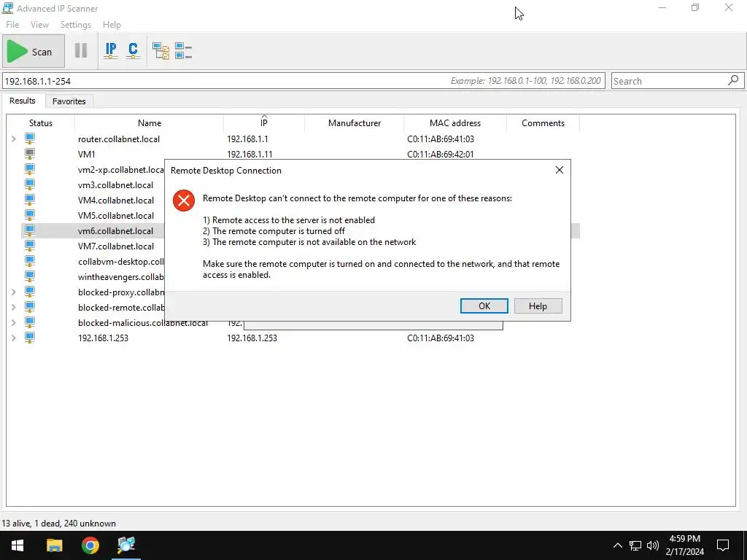Switch to the Results tab
Viewport: 747px width, 560px height.
tap(23, 101)
